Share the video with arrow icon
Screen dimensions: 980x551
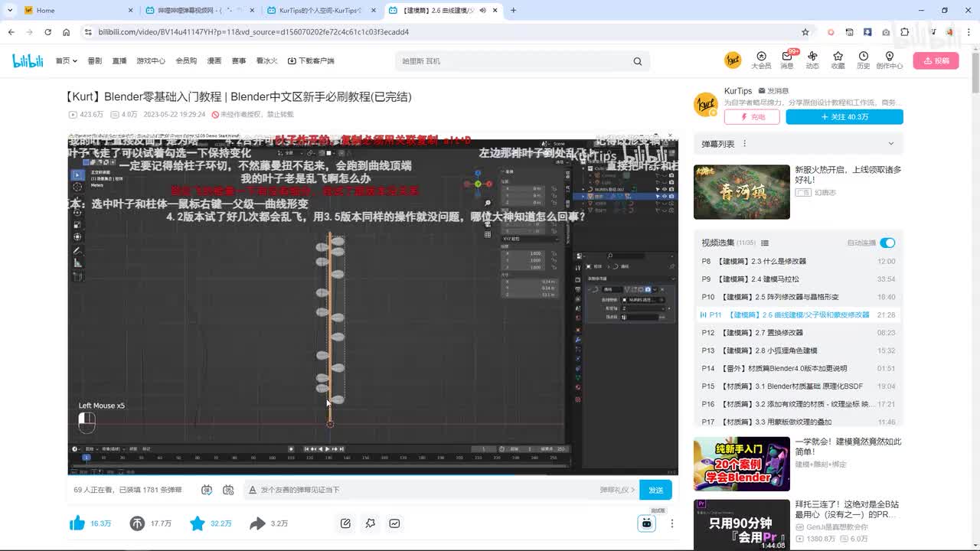(257, 523)
